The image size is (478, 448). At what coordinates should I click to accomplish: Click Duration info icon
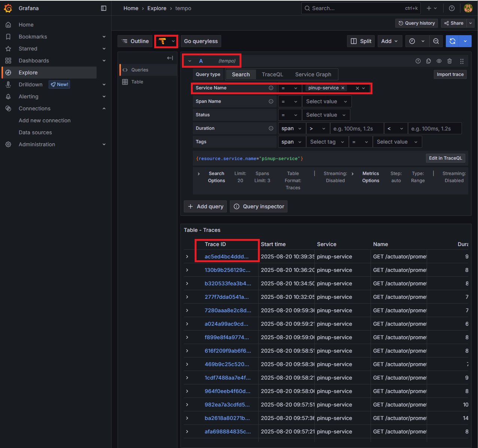pyautogui.click(x=271, y=128)
